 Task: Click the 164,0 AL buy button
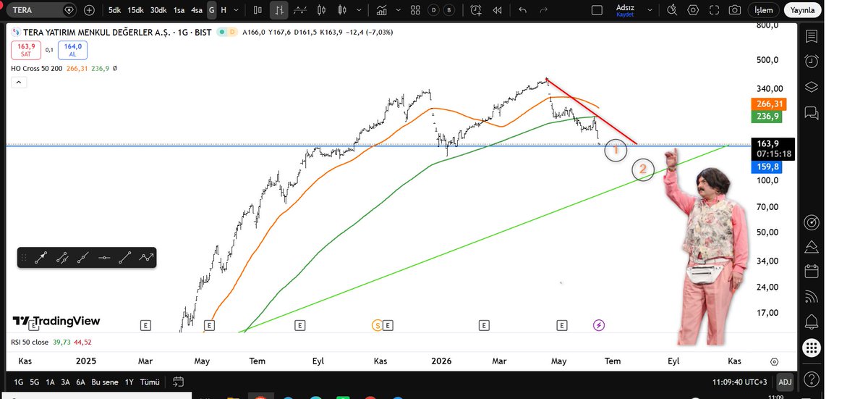(x=73, y=50)
